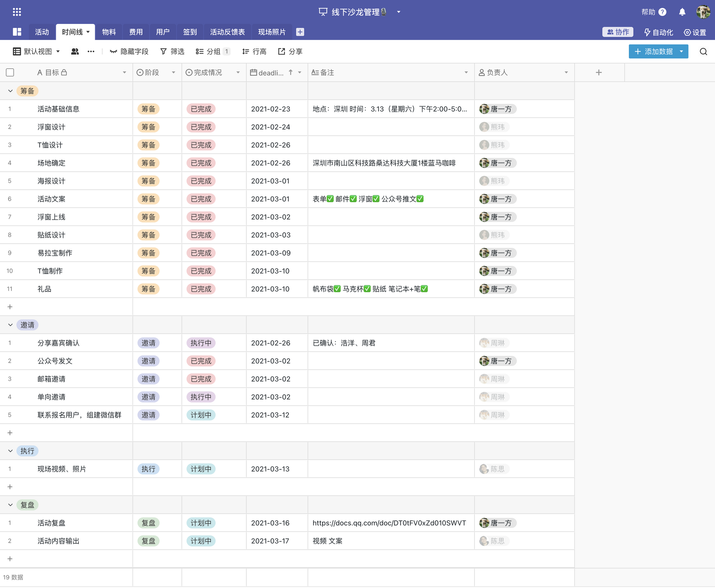Collapse the 邀请 group
Screen dimensions: 715x588
point(10,325)
